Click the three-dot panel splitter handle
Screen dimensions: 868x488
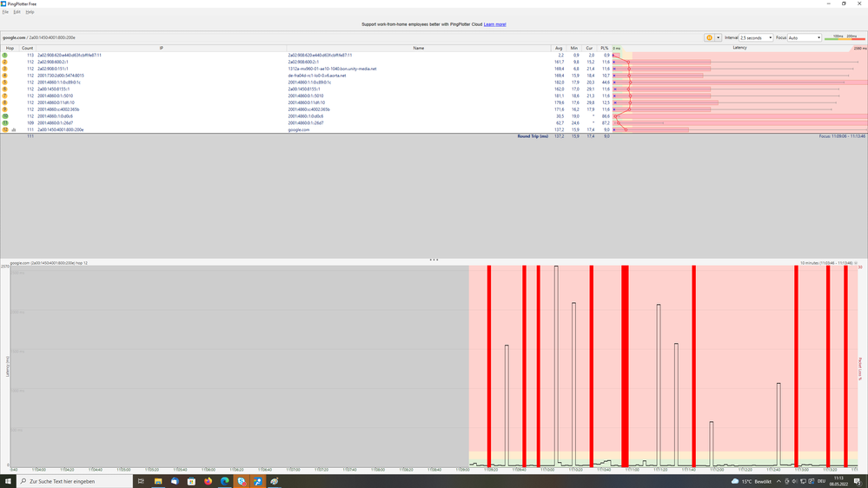coord(434,260)
